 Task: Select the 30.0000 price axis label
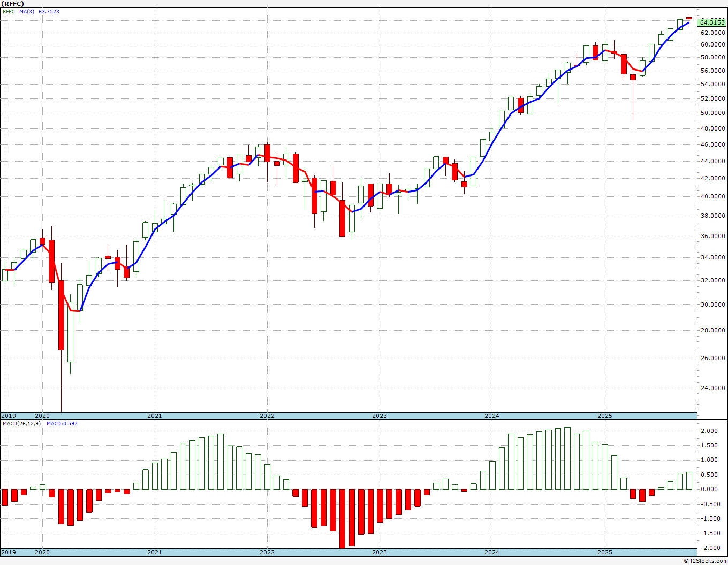712,304
